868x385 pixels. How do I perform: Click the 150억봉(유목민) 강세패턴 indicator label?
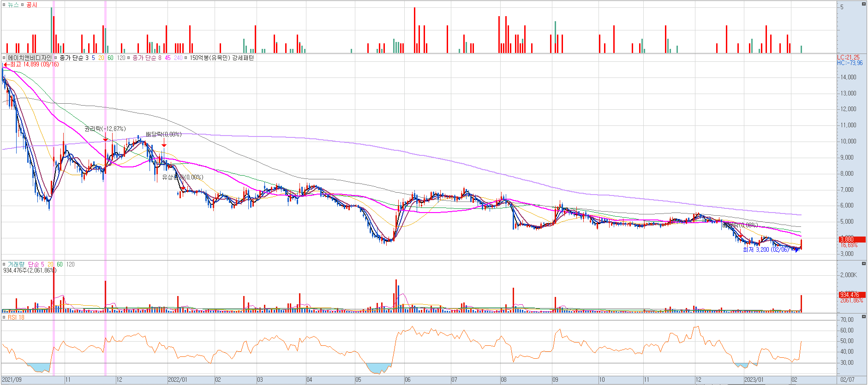(221, 58)
